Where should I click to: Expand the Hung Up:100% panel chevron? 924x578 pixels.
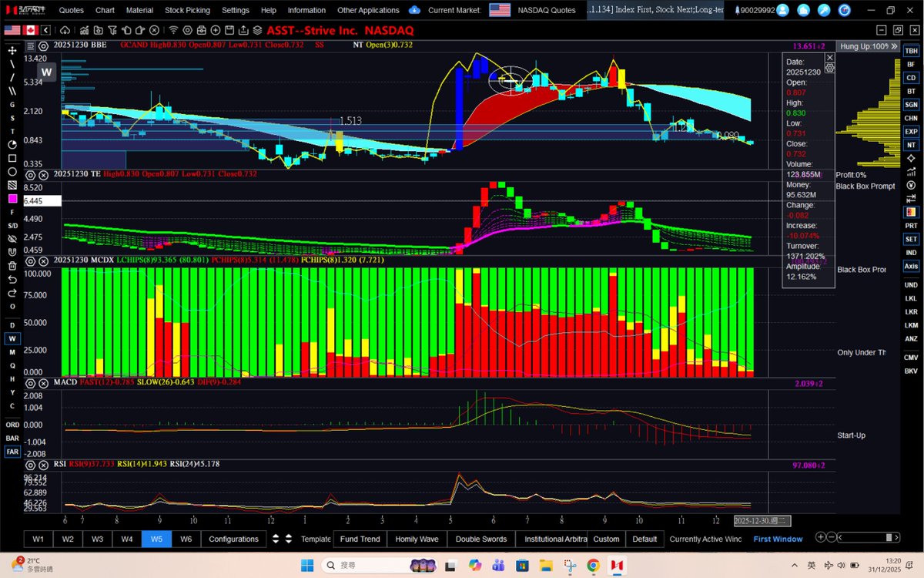[x=896, y=46]
